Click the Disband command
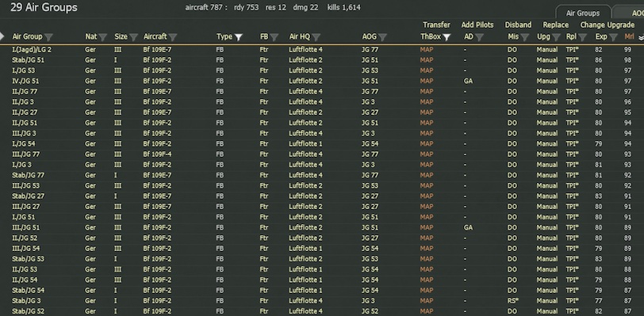This screenshot has height=316, width=644. point(518,25)
